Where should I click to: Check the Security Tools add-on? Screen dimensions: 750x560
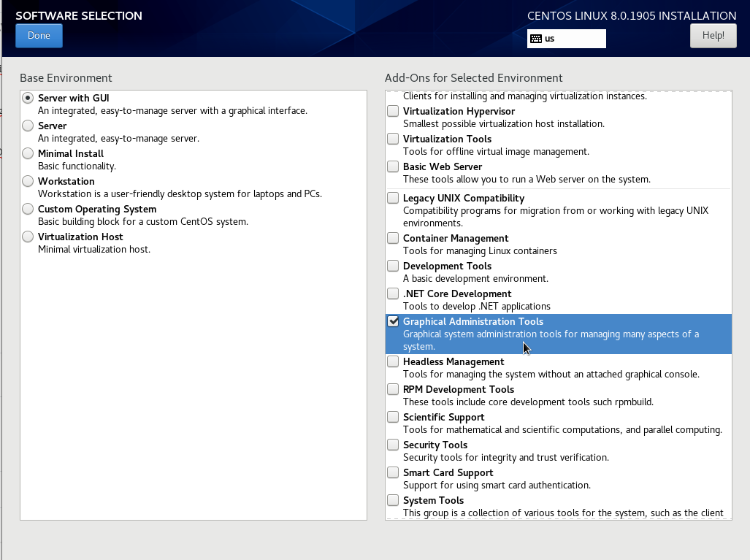392,445
